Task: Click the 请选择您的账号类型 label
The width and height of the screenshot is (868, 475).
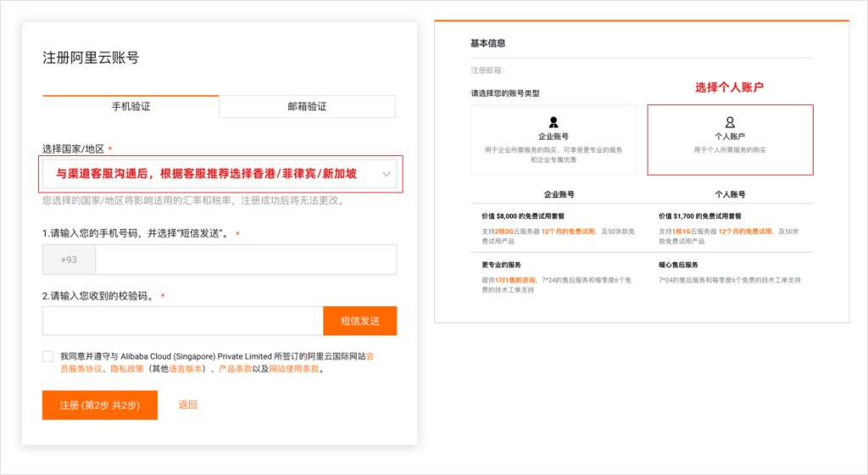Action: [x=505, y=93]
